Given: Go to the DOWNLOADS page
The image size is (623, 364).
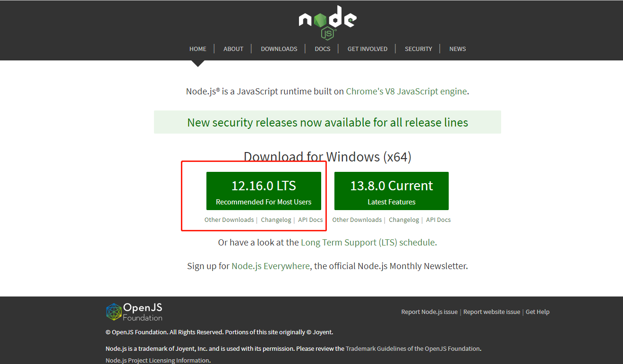Looking at the screenshot, I should pos(279,49).
